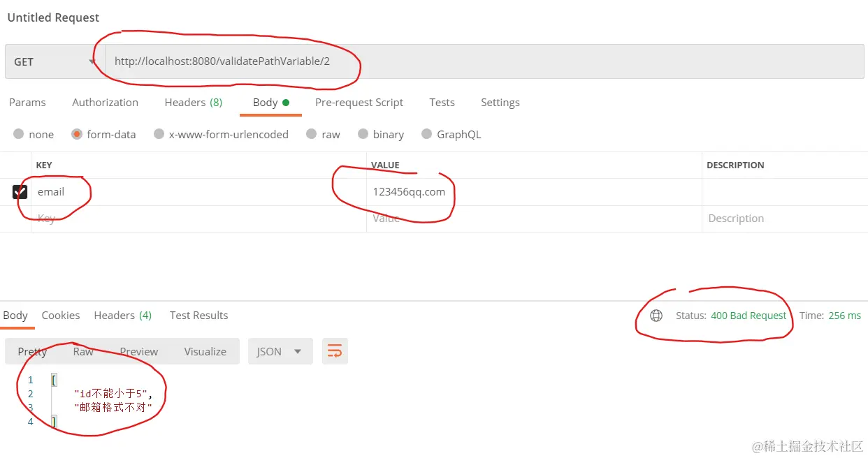Open the JSON format dropdown
The width and height of the screenshot is (868, 458).
(279, 351)
